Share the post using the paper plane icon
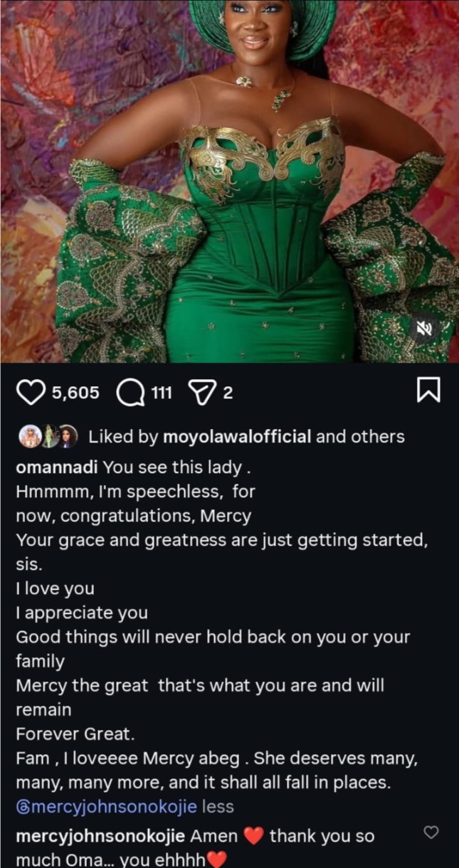 click(x=202, y=393)
